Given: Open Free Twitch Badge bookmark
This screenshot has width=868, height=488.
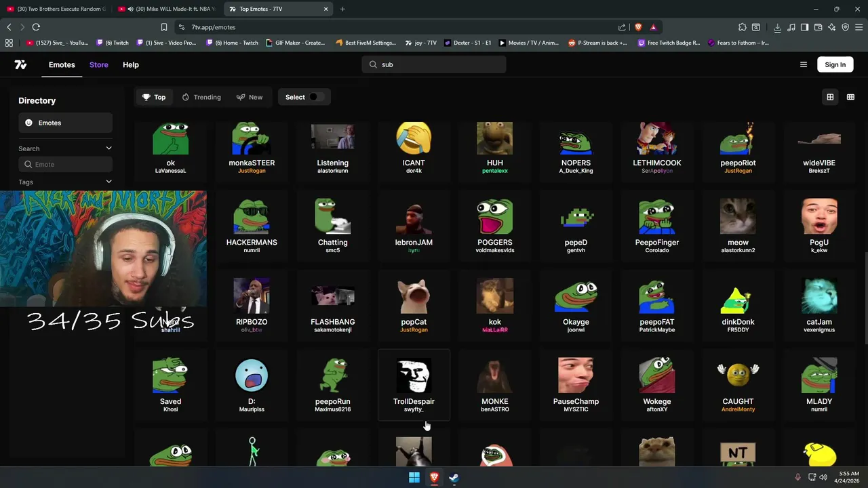Looking at the screenshot, I should (668, 43).
